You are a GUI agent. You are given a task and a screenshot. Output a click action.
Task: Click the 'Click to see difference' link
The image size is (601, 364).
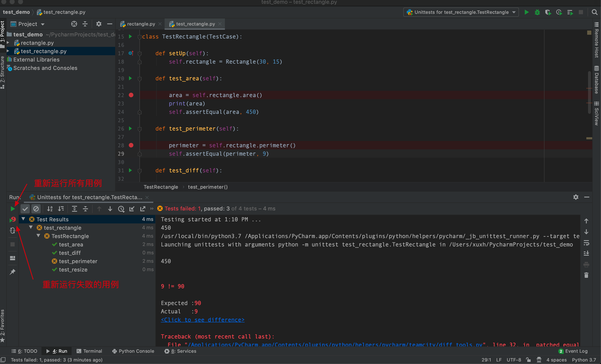click(x=202, y=320)
